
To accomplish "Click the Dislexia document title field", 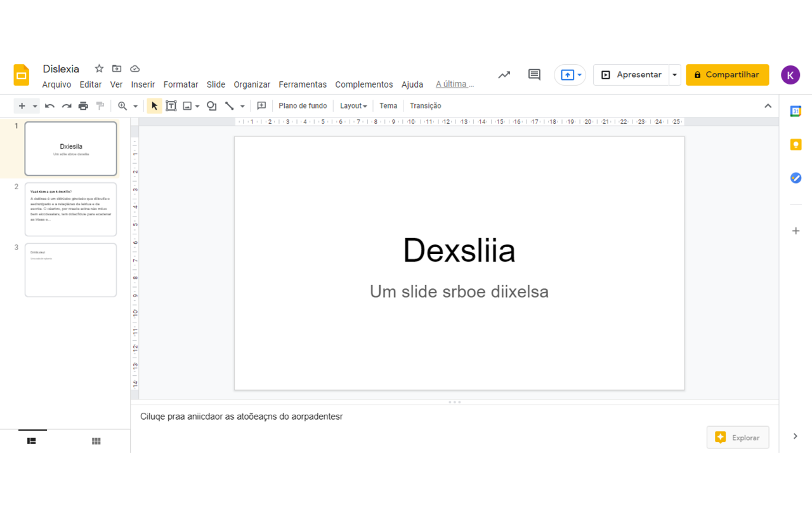I will [61, 69].
